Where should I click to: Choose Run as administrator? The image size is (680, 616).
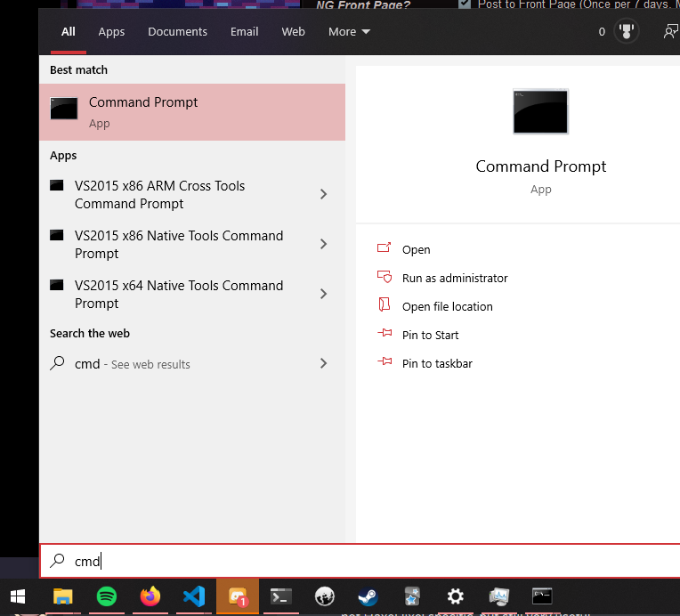click(455, 278)
